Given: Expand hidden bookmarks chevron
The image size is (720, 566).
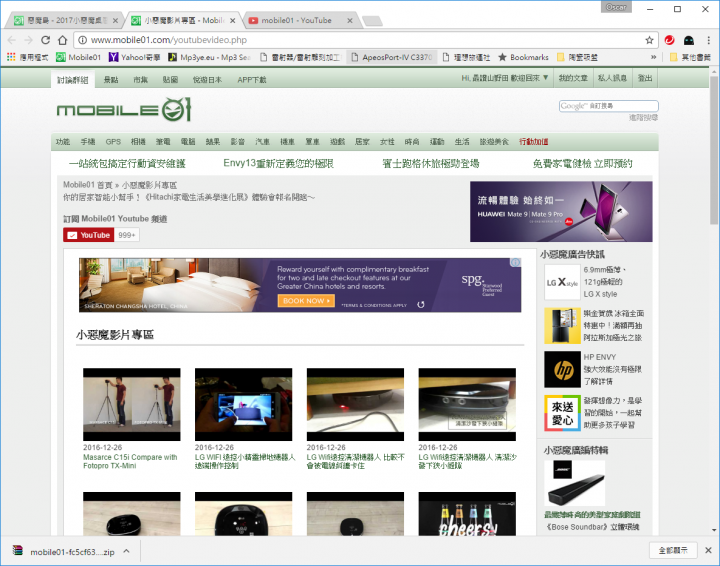Looking at the screenshot, I should coord(653,57).
